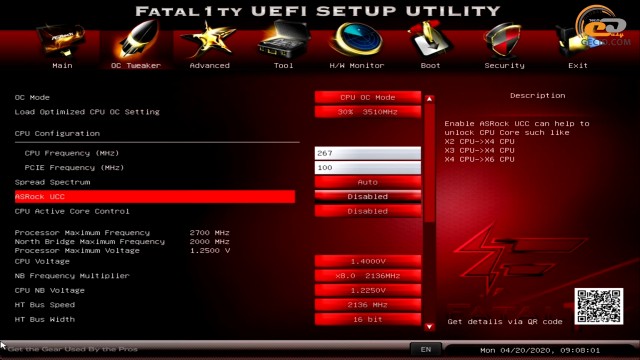Click the scrollbar up arrow
Image resolution: width=640 pixels, height=360 pixels.
tap(429, 99)
